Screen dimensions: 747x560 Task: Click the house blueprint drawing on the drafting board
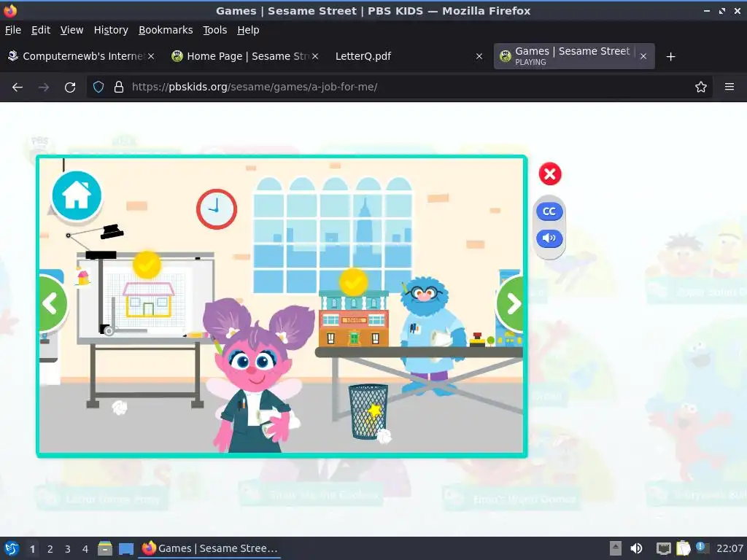(x=148, y=300)
